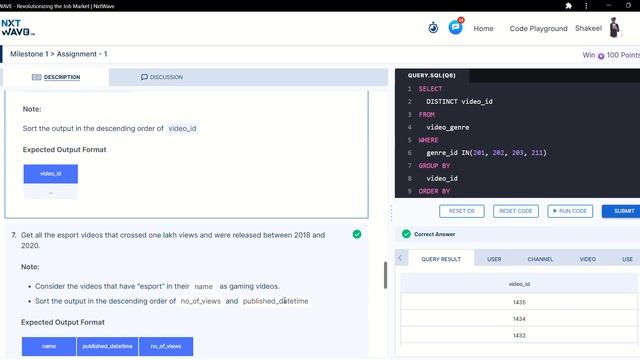Open browser extensions puzzle icon
This screenshot has width=640, height=360.
pos(568,6)
